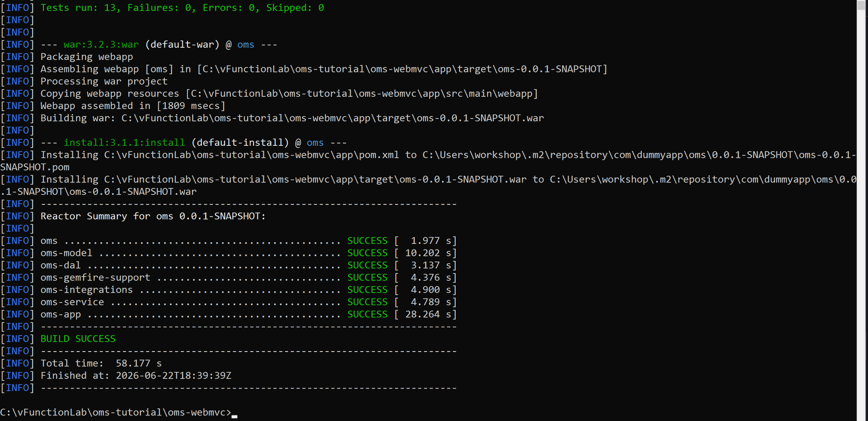Click the 'Processing war project' line
The image size is (868, 421).
[104, 81]
